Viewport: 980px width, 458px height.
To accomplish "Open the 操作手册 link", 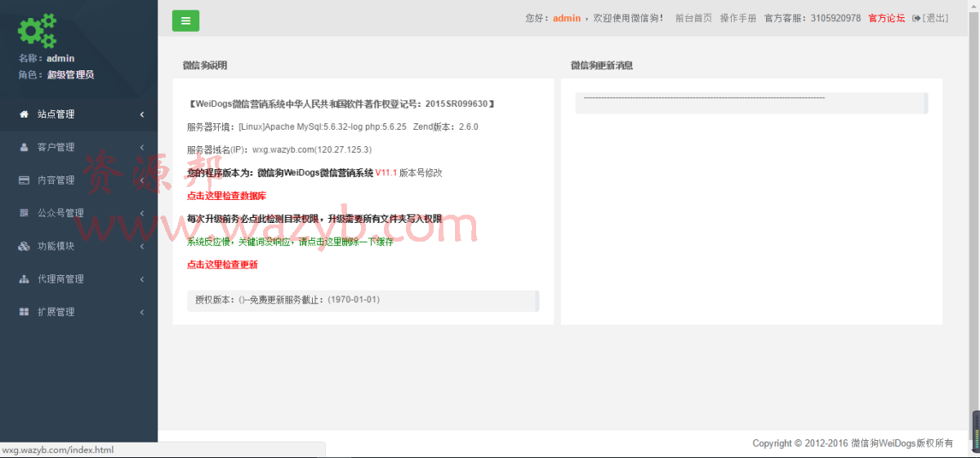I will click(738, 18).
